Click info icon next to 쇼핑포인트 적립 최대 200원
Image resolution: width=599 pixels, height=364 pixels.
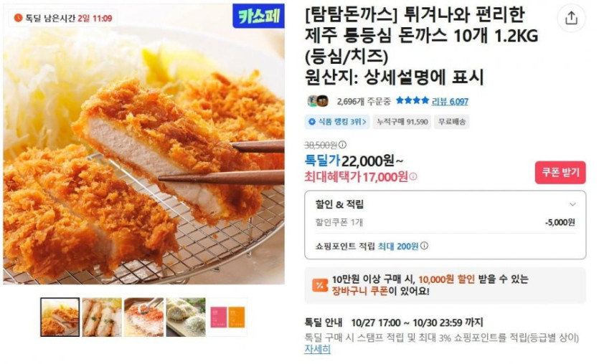pyautogui.click(x=424, y=246)
